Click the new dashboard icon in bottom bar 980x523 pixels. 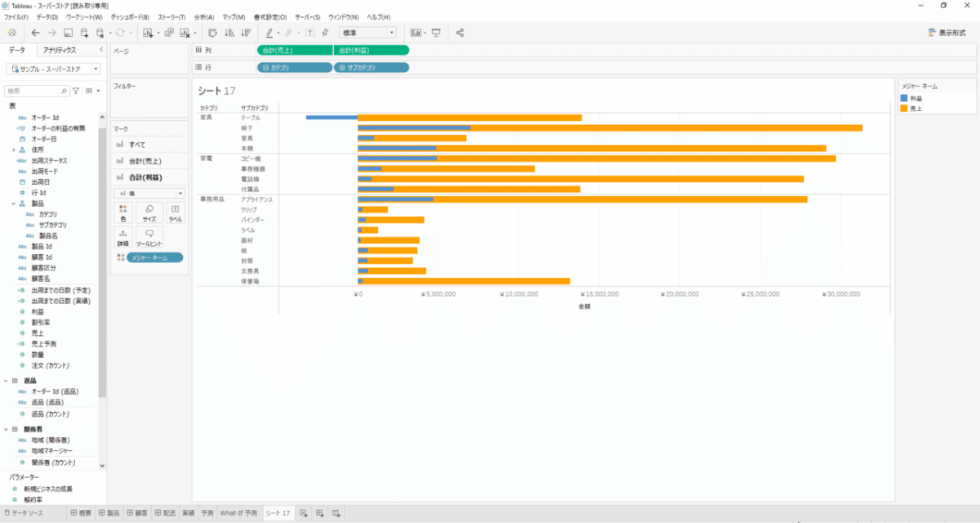pos(320,513)
